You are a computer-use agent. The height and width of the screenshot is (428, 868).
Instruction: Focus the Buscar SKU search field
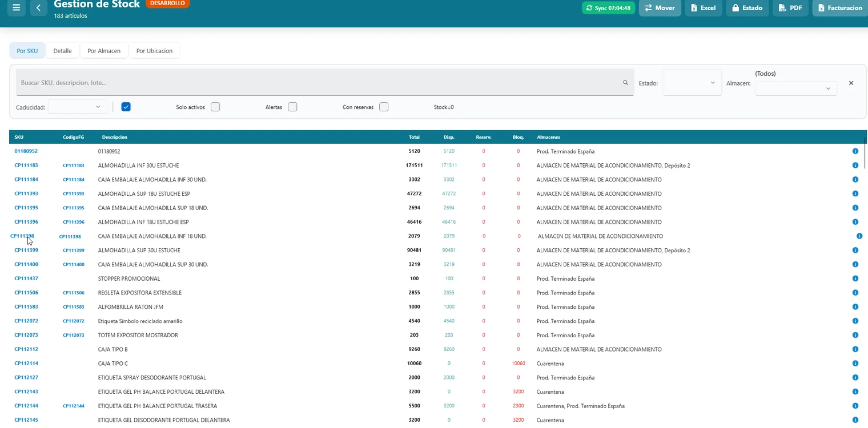tap(325, 83)
